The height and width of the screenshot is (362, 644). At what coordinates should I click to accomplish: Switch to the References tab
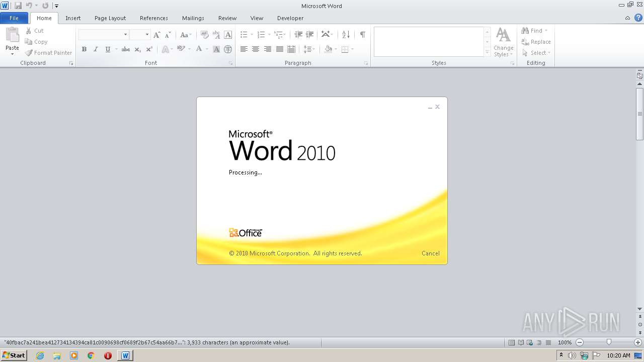[154, 18]
